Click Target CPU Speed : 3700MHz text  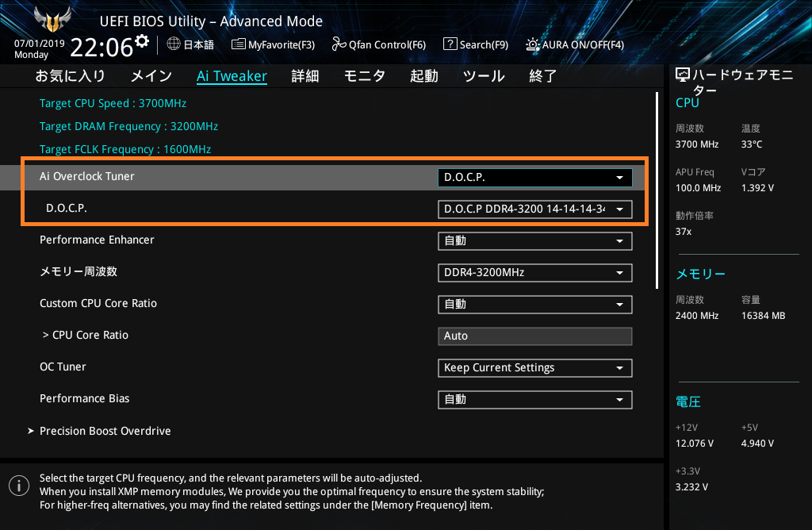113,103
